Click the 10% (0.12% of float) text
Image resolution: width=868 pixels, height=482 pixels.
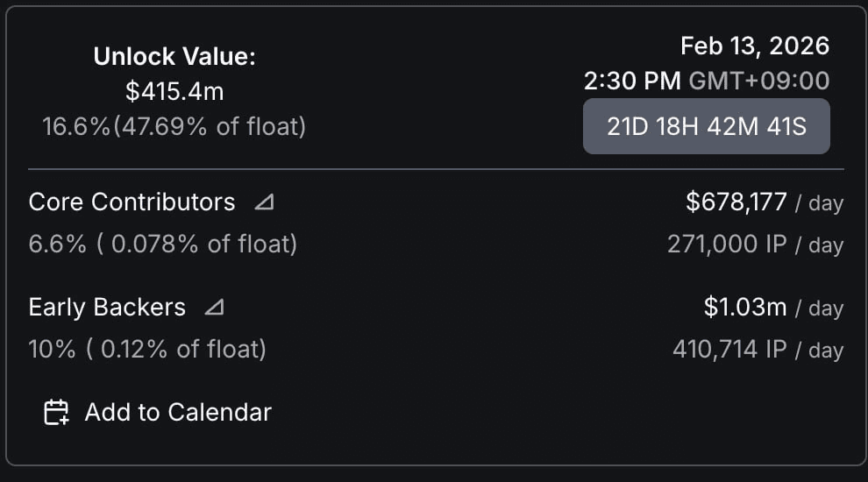pos(147,350)
